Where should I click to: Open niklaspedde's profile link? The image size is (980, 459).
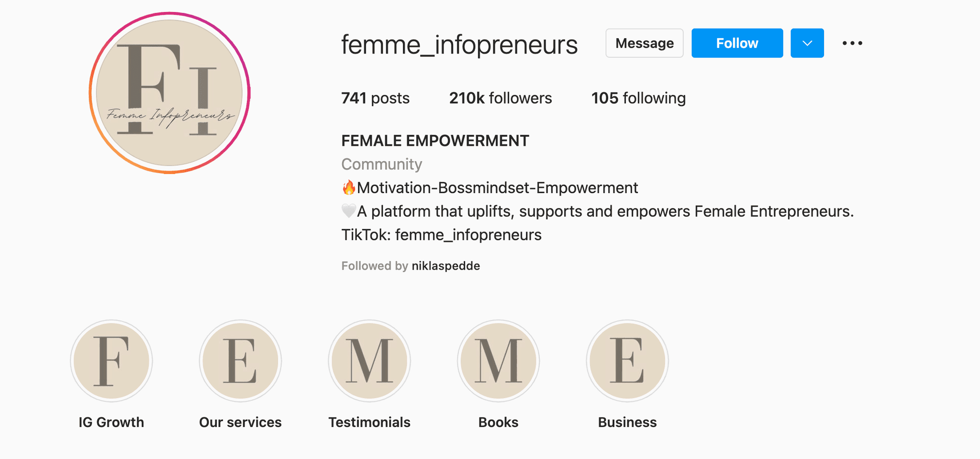coord(445,266)
